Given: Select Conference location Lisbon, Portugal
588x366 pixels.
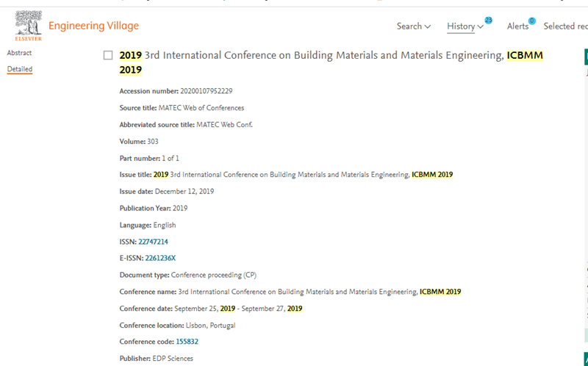Looking at the screenshot, I should click(210, 325).
